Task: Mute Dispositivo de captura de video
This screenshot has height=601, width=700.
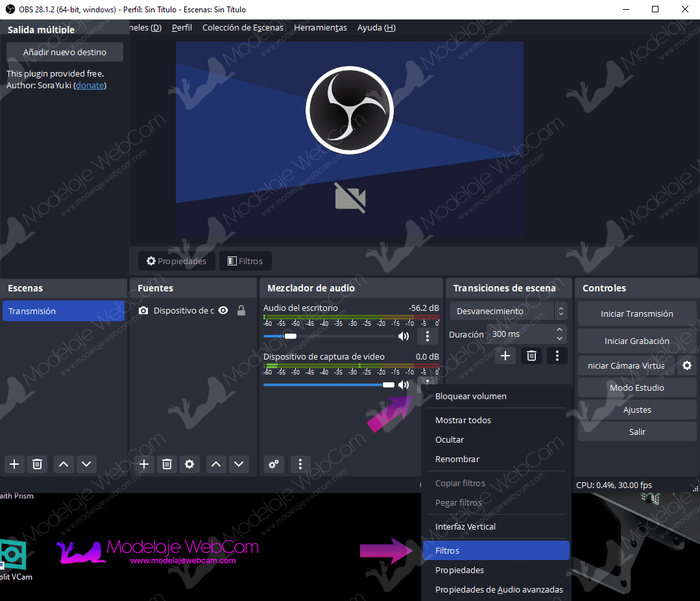Action: 404,385
